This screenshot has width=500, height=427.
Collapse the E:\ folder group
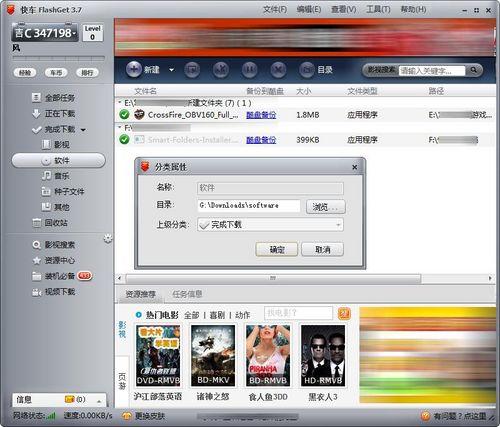(x=120, y=102)
